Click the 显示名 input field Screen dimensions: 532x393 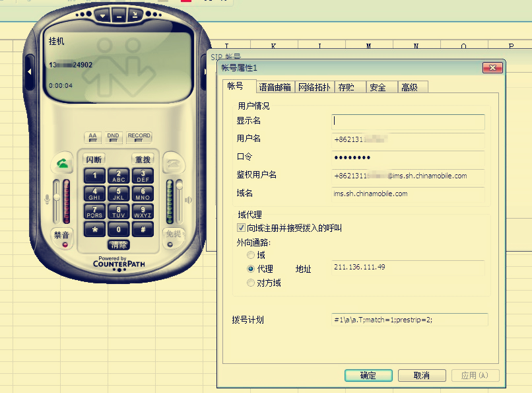click(408, 122)
